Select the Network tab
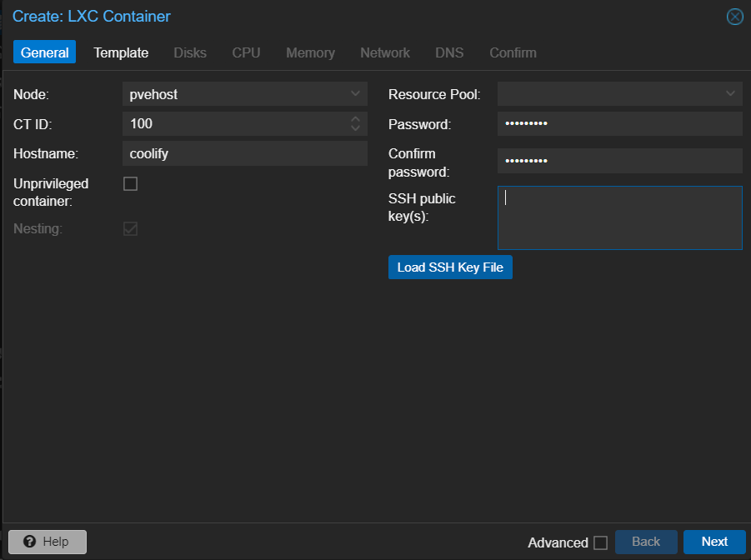Image resolution: width=751 pixels, height=560 pixels. coord(384,52)
